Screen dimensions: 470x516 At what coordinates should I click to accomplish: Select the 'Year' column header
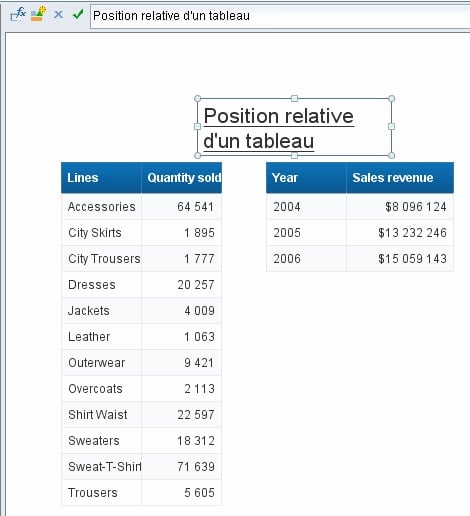[306, 178]
